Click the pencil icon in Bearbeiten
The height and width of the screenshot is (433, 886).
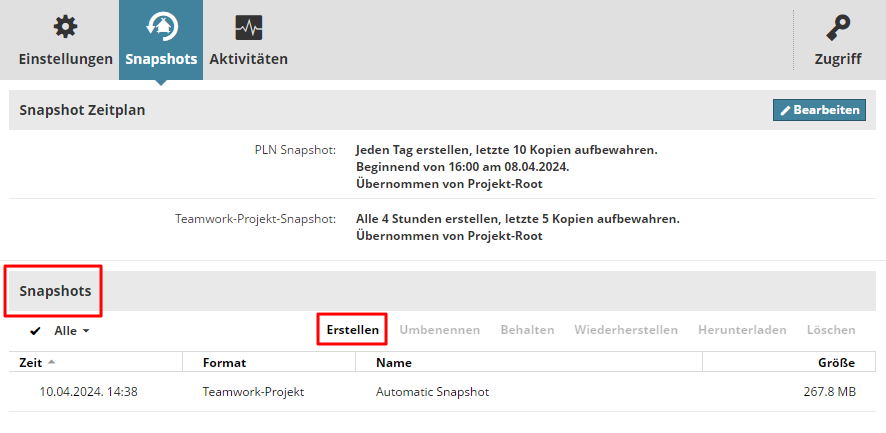click(x=785, y=110)
